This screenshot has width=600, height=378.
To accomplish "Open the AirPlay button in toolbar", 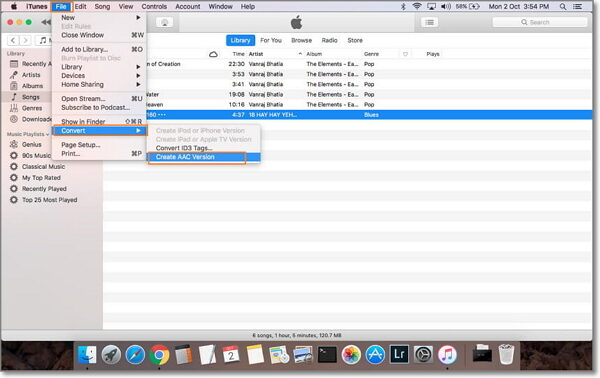I will [x=165, y=23].
